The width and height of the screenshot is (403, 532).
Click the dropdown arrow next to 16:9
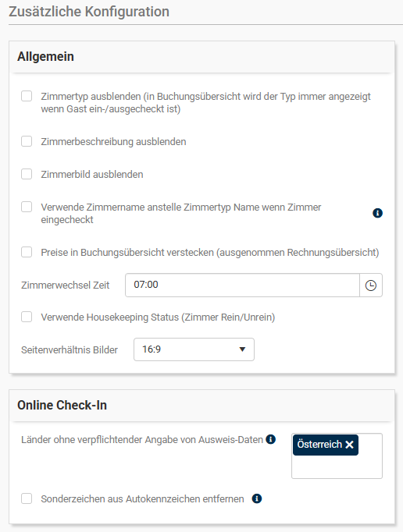[x=242, y=349]
